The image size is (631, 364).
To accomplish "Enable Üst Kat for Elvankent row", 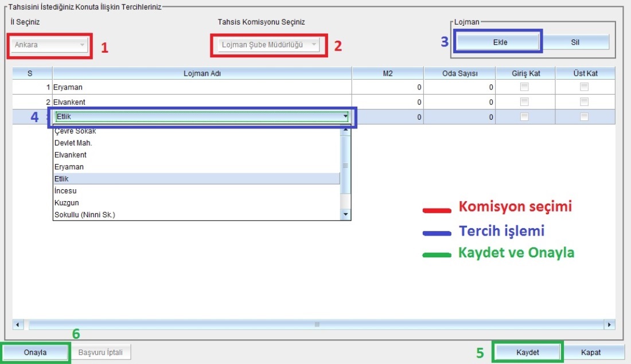I will point(584,102).
